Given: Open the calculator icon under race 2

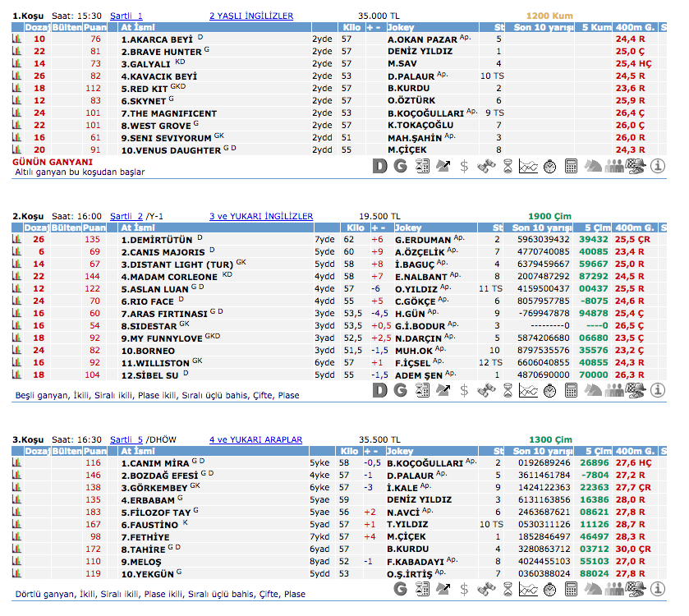Looking at the screenshot, I should 571,389.
